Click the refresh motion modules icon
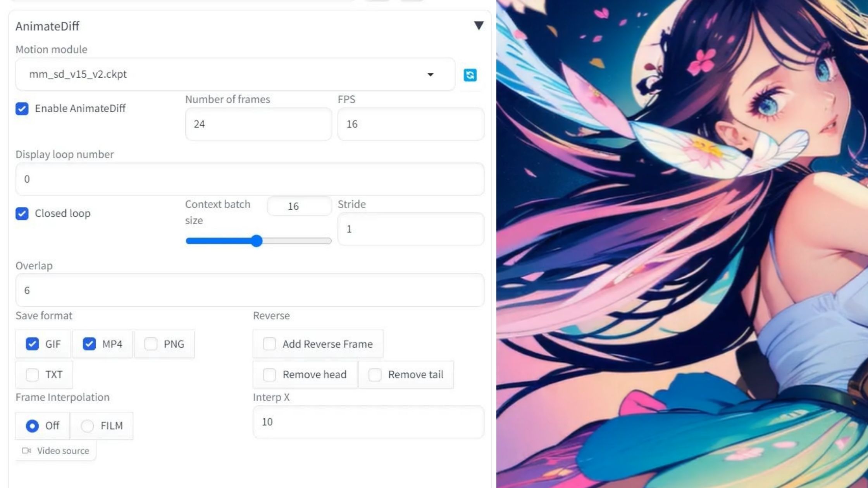 pos(470,75)
